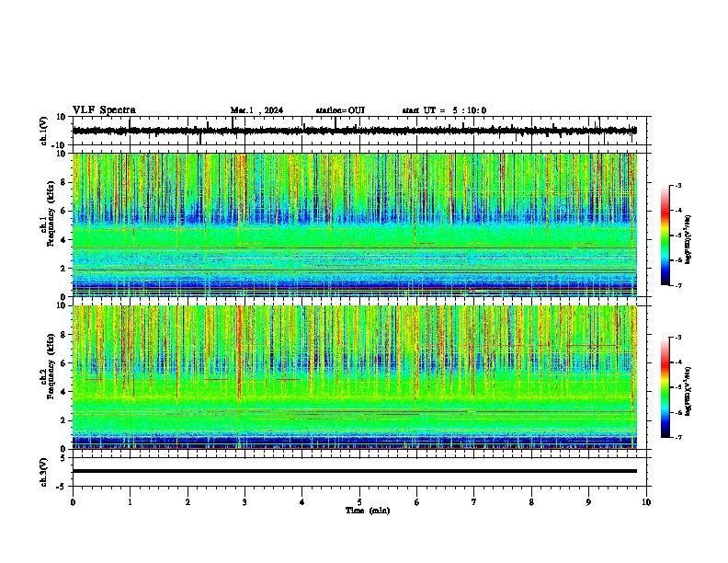
Task: Click the "4" kHz tick of ch.2 spectrogram
Action: pos(63,392)
